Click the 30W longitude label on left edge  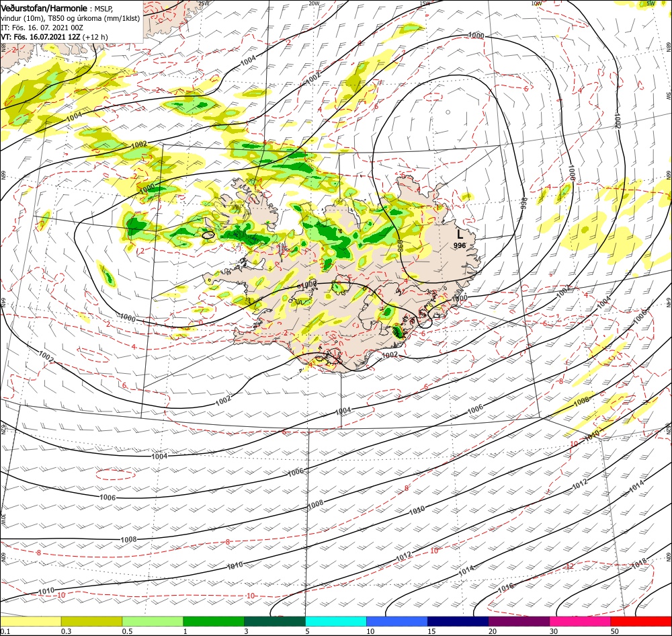pyautogui.click(x=3, y=519)
